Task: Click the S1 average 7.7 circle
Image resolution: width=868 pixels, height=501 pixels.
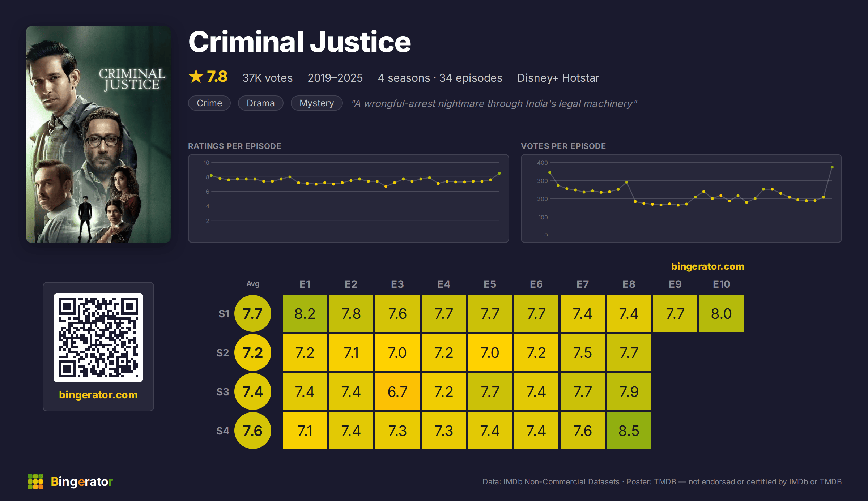Action: tap(253, 313)
